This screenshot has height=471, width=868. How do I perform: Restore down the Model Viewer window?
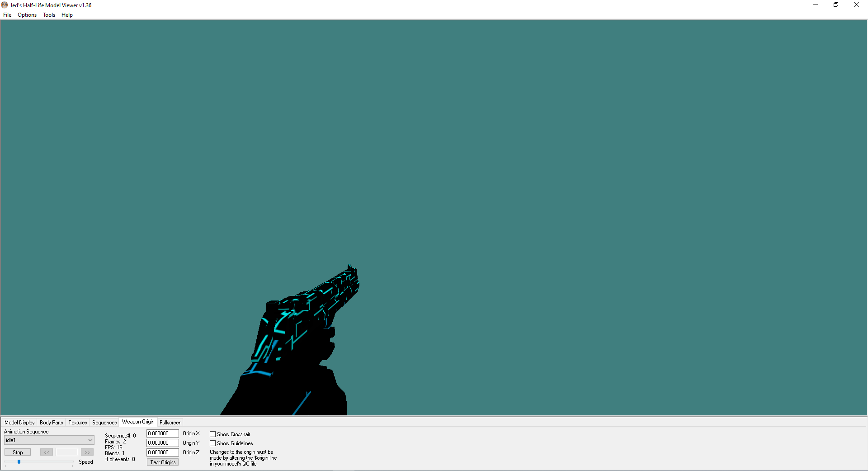click(x=836, y=5)
